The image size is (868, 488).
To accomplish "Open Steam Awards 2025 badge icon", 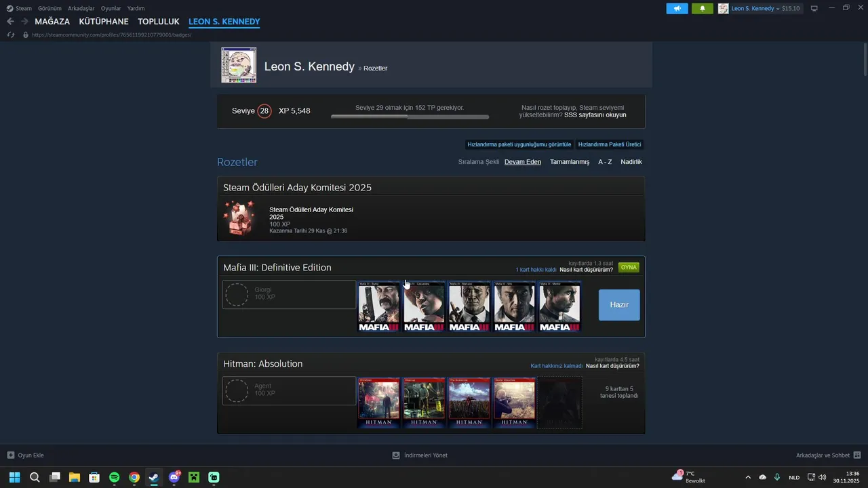I will [x=239, y=218].
